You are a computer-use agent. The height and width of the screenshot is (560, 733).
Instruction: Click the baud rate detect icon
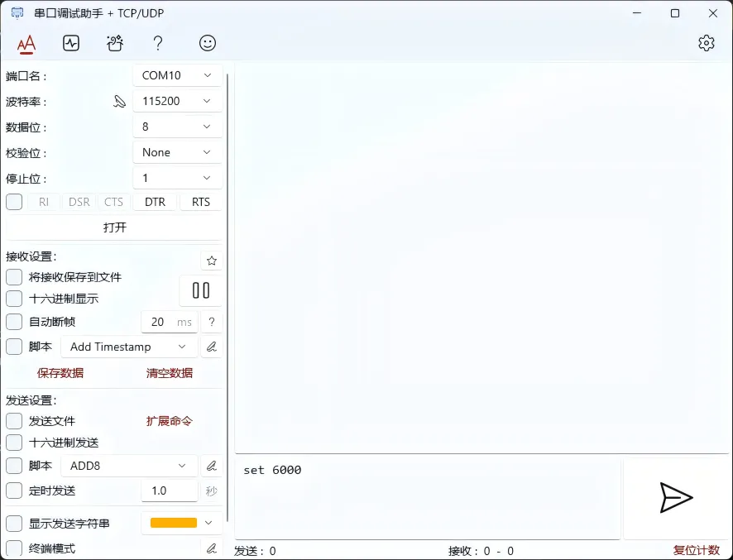pyautogui.click(x=120, y=101)
